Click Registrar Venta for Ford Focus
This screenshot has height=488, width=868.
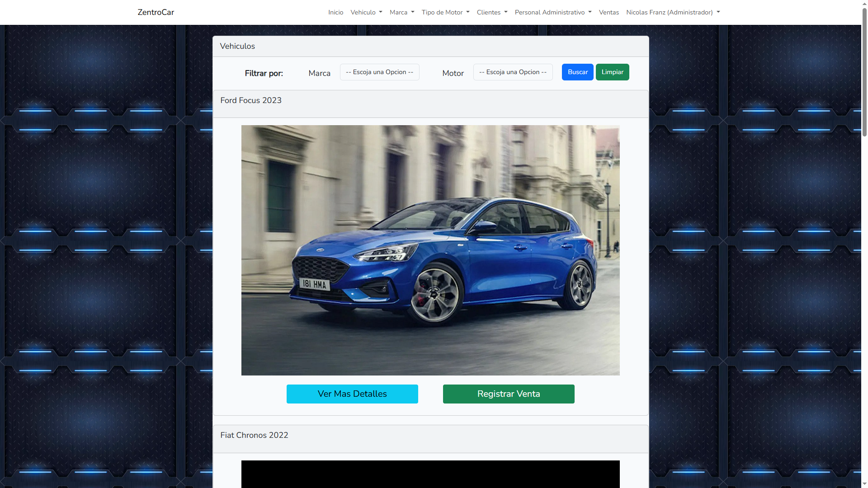[509, 394]
